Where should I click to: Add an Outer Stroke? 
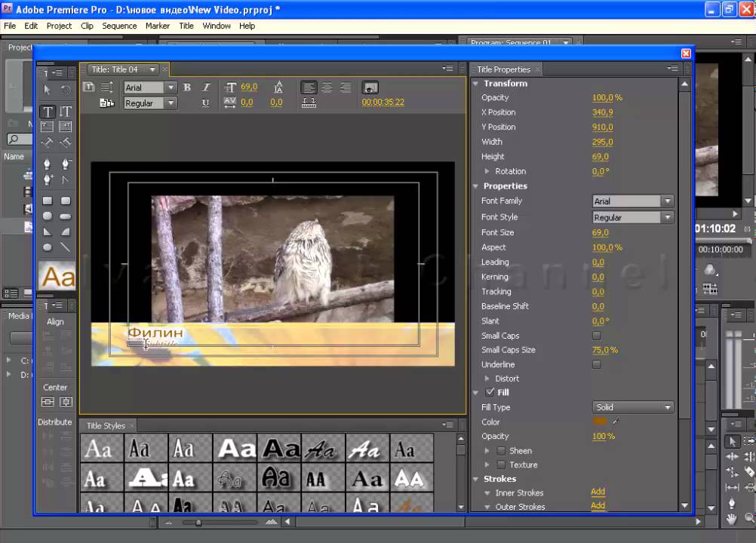[x=598, y=506]
